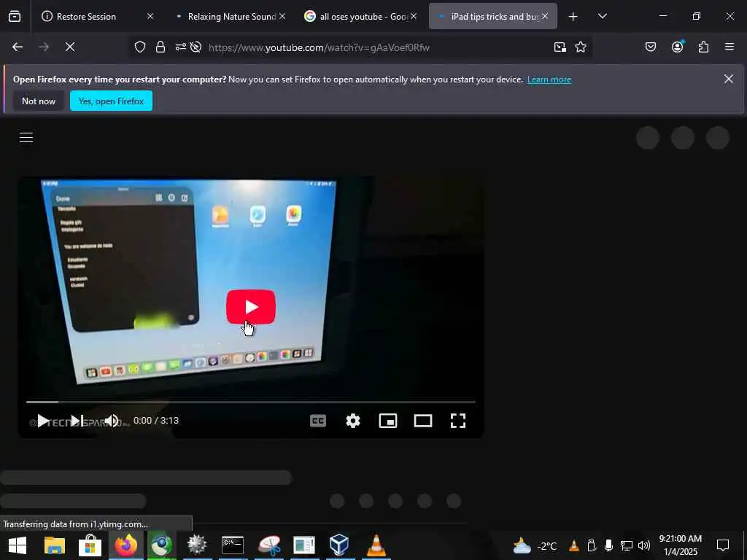The height and width of the screenshot is (560, 747).
Task: Close the iPad tips tricks tab
Action: click(x=544, y=16)
